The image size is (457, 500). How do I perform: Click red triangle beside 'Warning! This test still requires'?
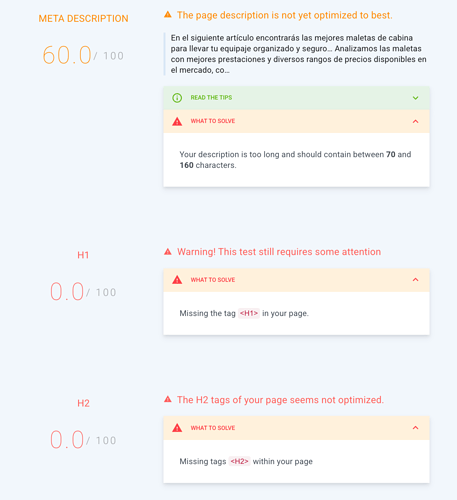[x=168, y=252]
